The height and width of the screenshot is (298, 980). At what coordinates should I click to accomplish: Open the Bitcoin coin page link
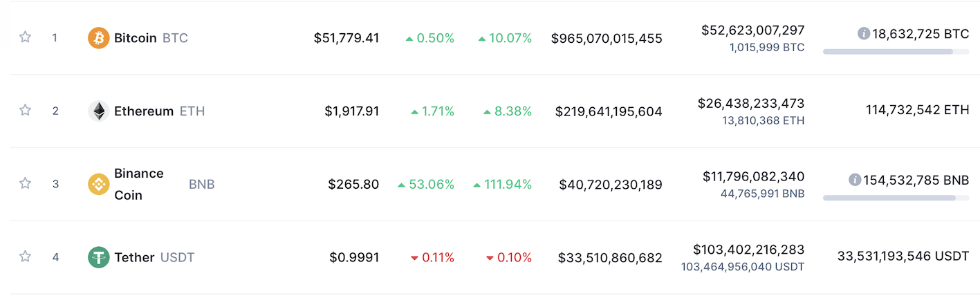click(x=136, y=38)
